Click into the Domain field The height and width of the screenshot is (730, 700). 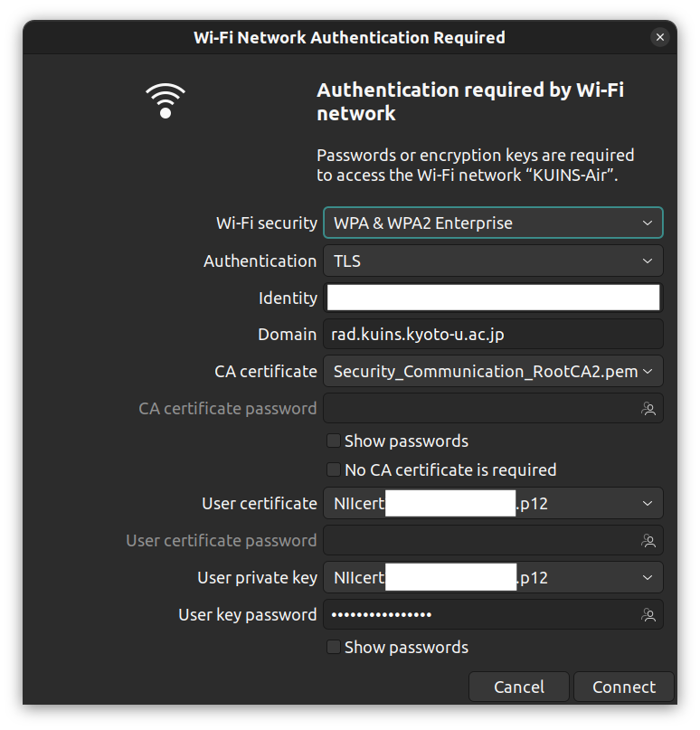pyautogui.click(x=493, y=335)
